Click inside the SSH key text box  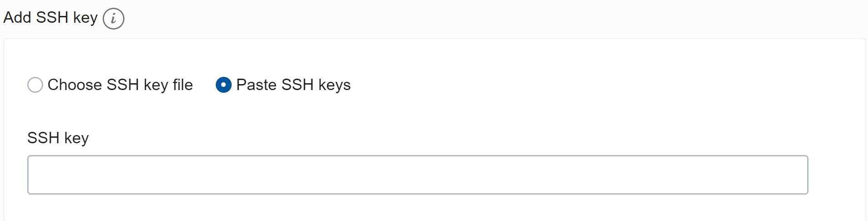click(x=417, y=175)
